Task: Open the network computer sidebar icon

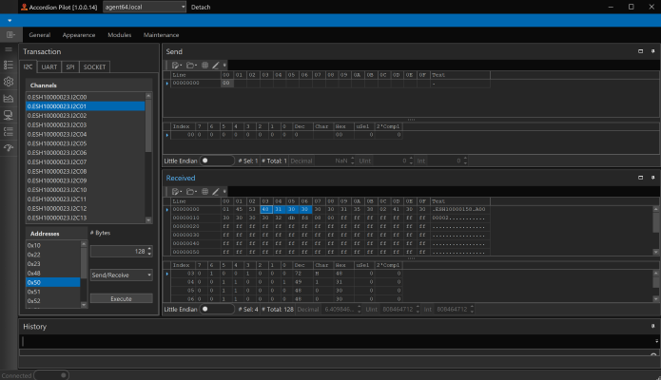Action: pos(8,115)
